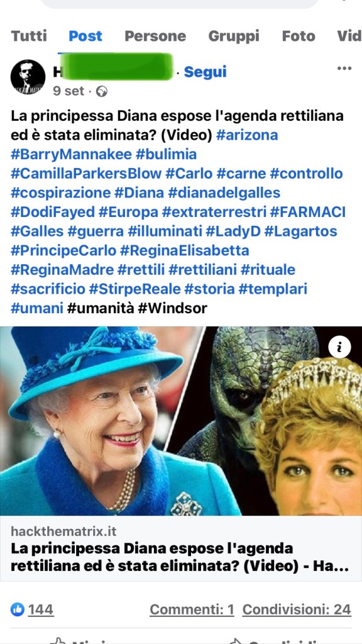
Task: Open the link preview image thumbnail
Action: [181, 421]
